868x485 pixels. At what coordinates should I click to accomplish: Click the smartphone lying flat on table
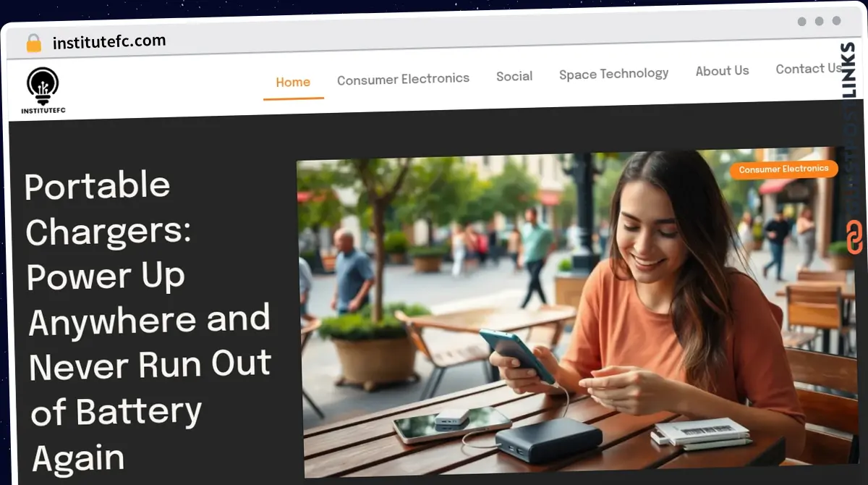pos(451,423)
